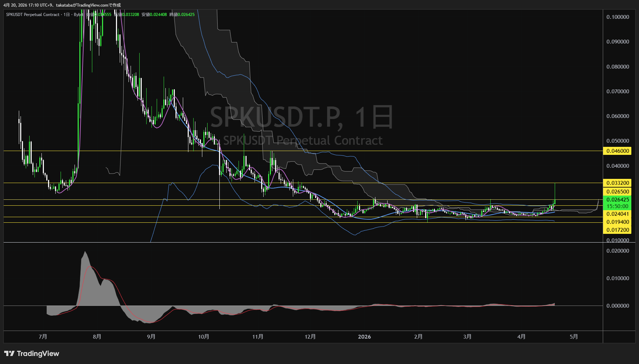Click the creation timestamp text at top
This screenshot has width=639, height=364.
(62, 5)
